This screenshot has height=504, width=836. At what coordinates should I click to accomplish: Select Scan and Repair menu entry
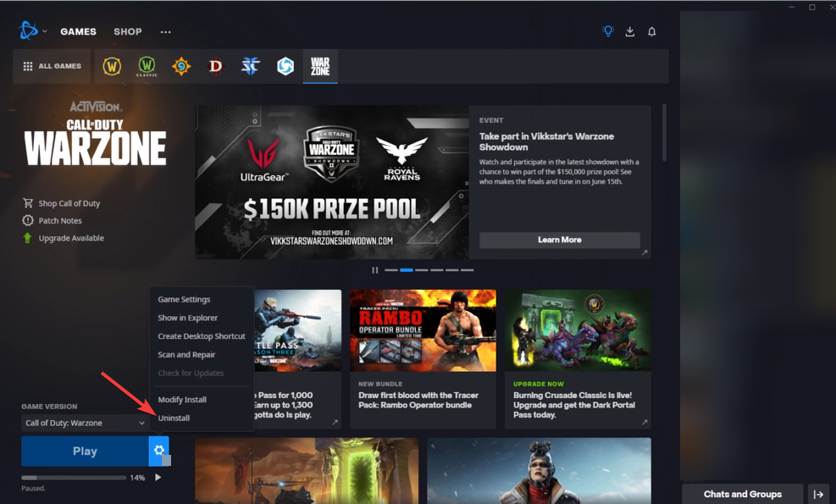(186, 355)
